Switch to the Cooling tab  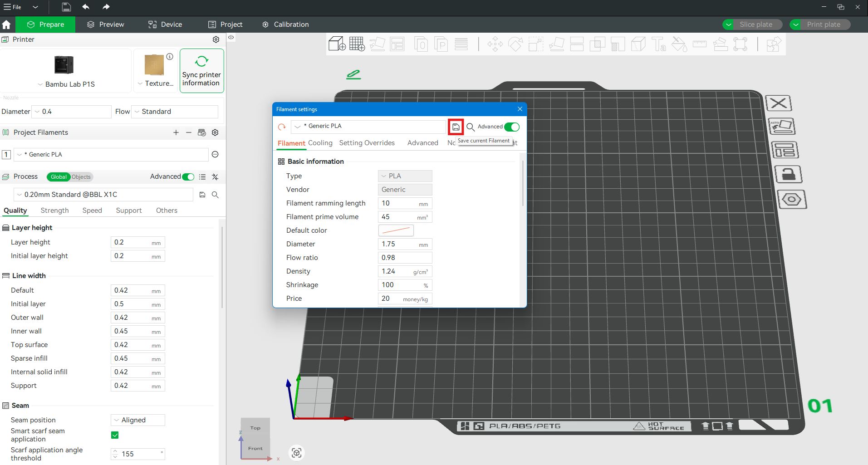click(x=320, y=143)
